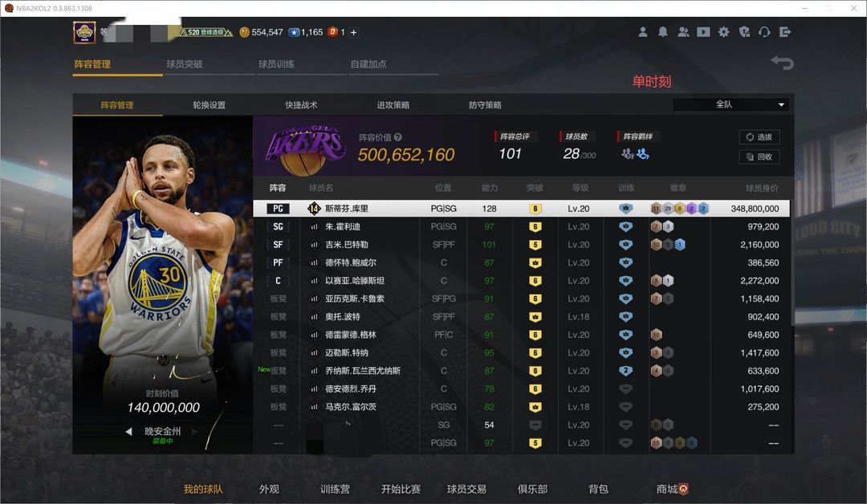
Task: Click the back arrow icon
Action: coord(781,63)
